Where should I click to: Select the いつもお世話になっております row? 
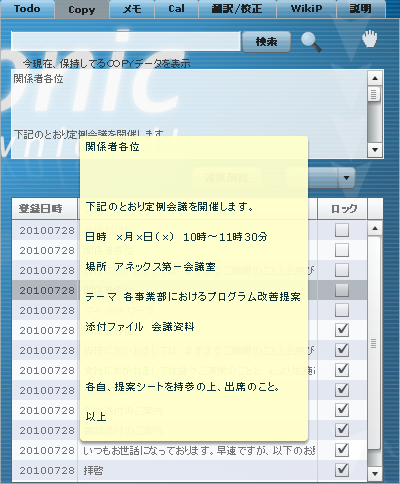coord(189,450)
